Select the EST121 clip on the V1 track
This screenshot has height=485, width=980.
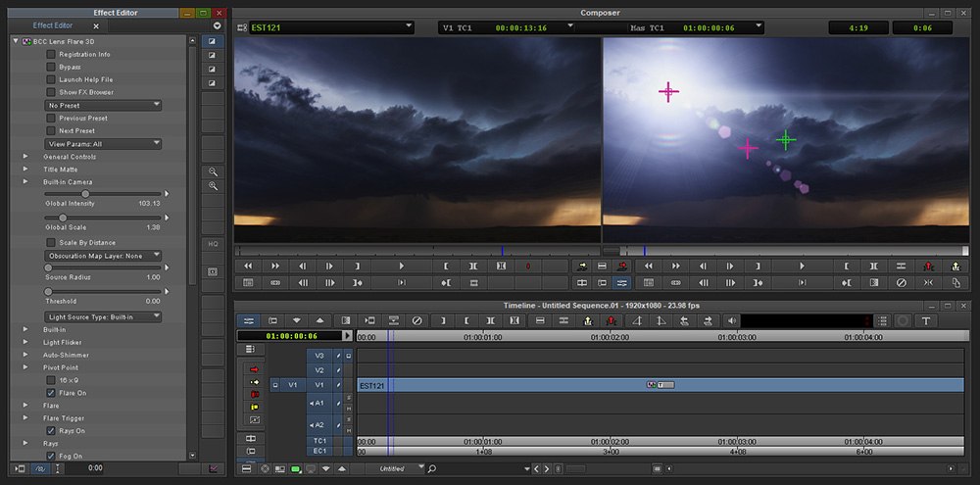coord(490,385)
